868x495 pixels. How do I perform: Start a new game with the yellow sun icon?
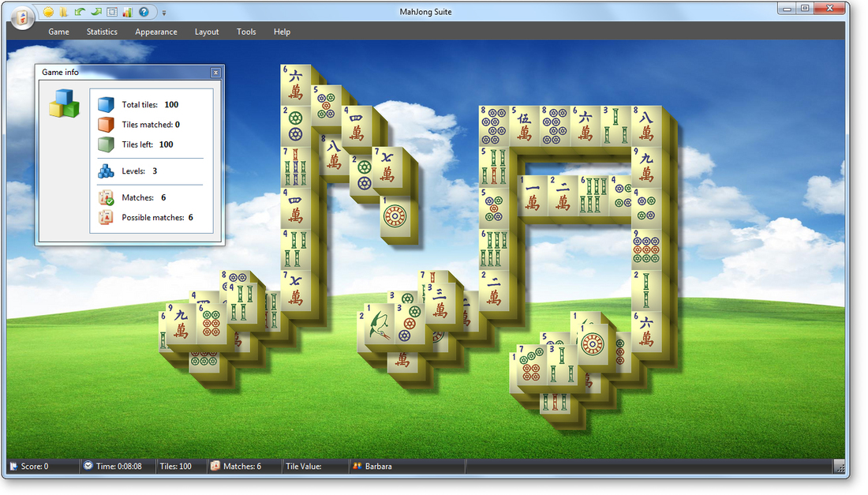click(49, 12)
